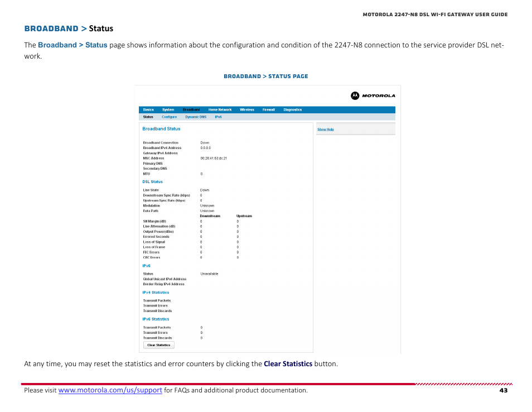Click the IPv6 Statistics section heading
Viewport: 532px width, 412px height.
pyautogui.click(x=156, y=319)
